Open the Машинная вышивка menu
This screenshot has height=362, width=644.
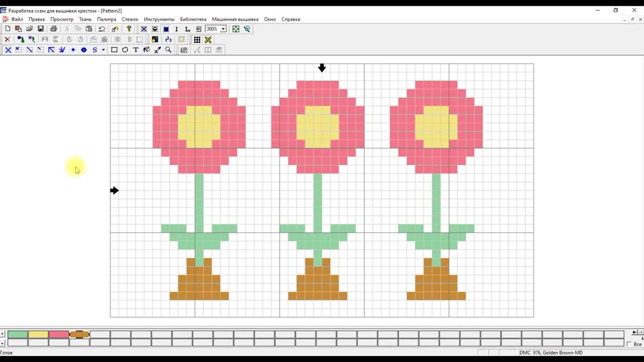(x=236, y=19)
